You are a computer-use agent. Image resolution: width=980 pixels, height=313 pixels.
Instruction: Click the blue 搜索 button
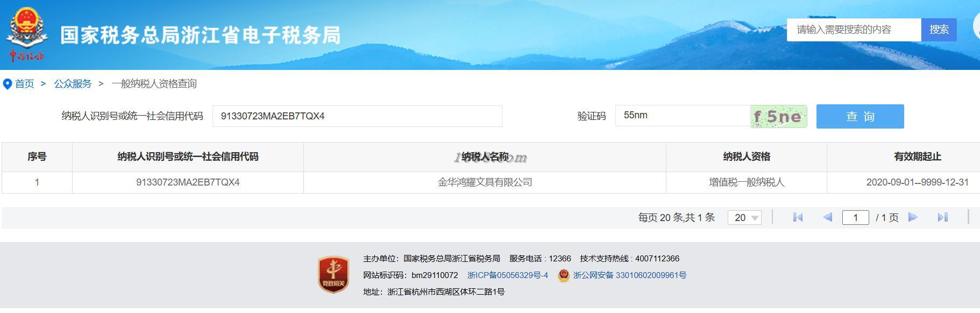939,30
